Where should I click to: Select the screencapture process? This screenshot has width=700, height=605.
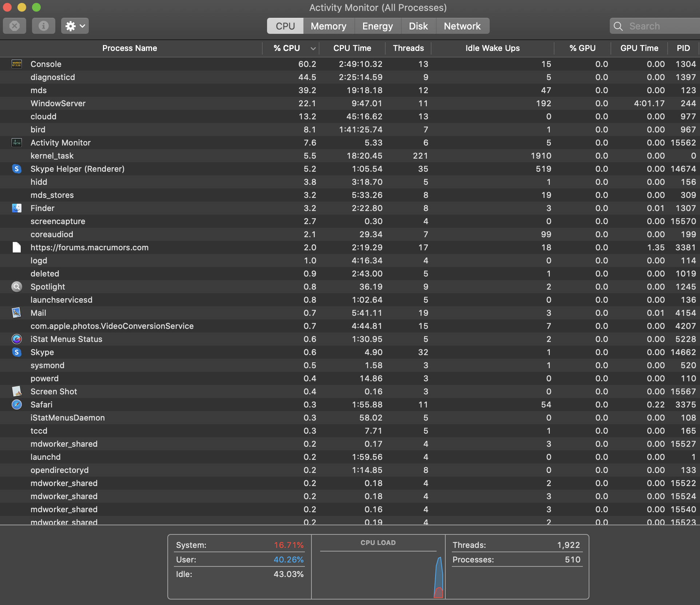[x=350, y=221]
